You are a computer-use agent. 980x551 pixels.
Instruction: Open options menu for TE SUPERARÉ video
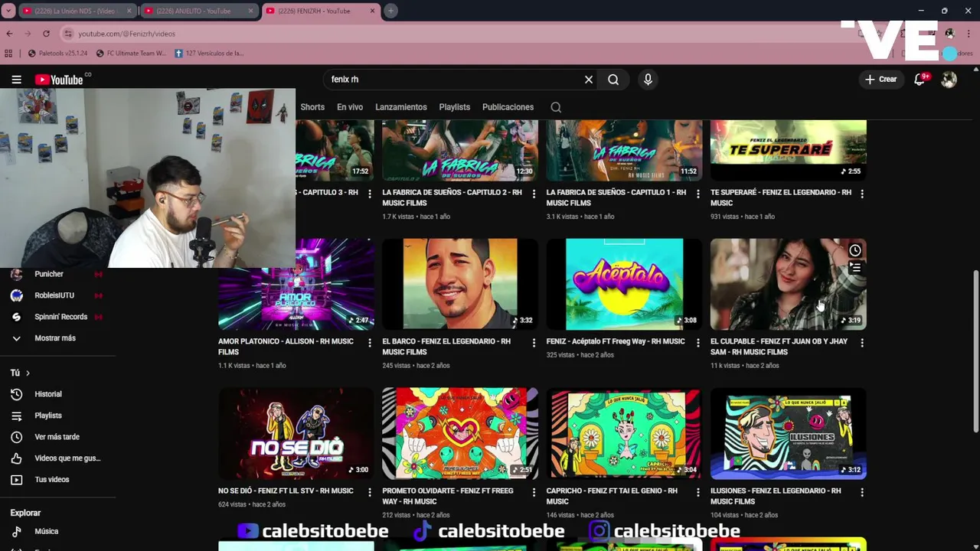[x=862, y=194]
